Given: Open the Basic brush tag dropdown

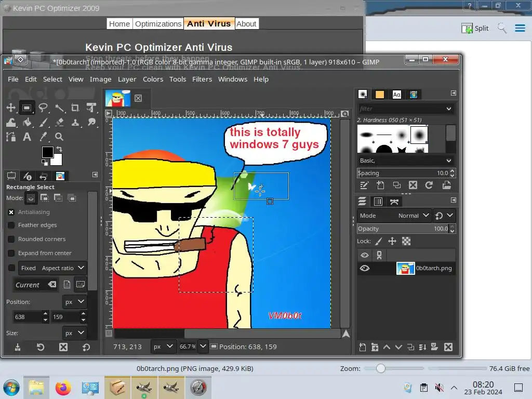Looking at the screenshot, I should pyautogui.click(x=406, y=161).
